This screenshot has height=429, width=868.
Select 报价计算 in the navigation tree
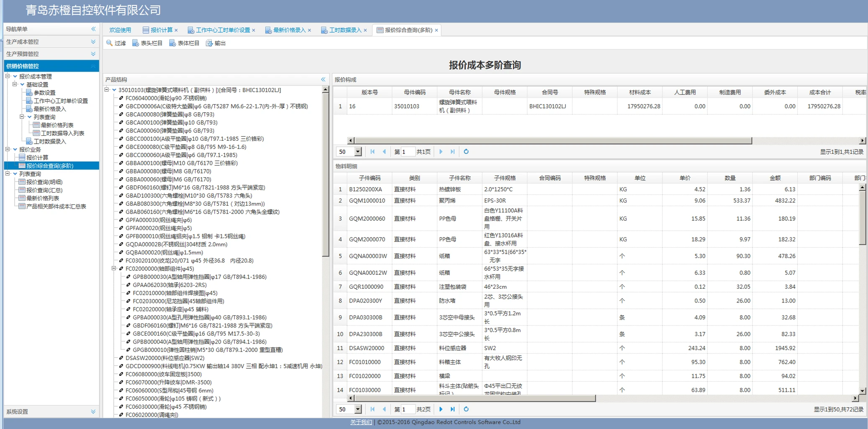(37, 158)
